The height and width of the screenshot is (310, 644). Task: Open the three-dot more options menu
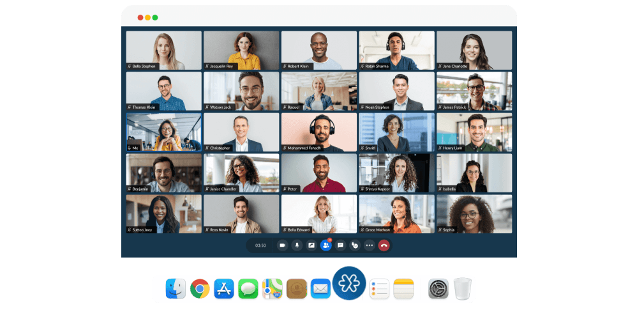click(x=370, y=245)
